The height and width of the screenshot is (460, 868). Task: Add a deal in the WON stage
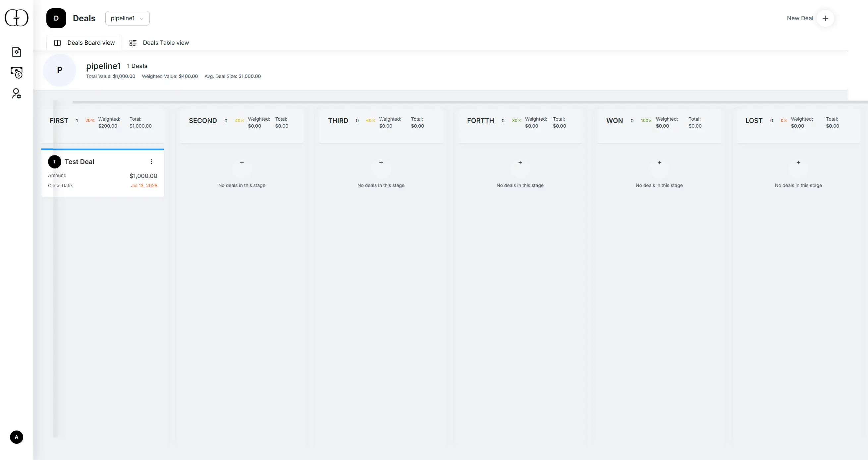point(659,163)
